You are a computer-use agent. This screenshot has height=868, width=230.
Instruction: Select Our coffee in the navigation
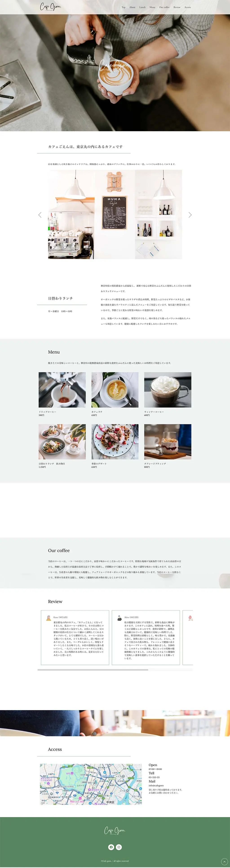[x=164, y=7]
